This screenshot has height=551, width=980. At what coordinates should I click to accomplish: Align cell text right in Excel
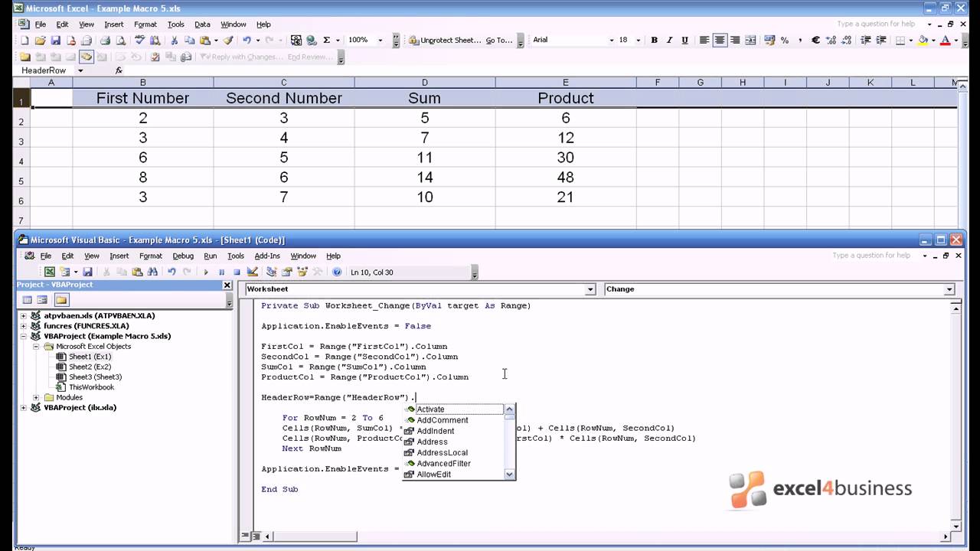click(735, 40)
